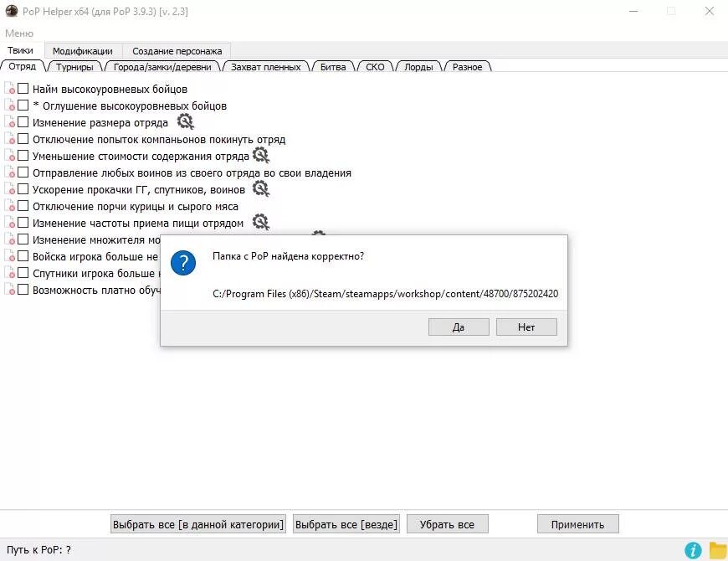
Task: Enable Отправление любых воинов во свои владения
Action: [x=23, y=172]
